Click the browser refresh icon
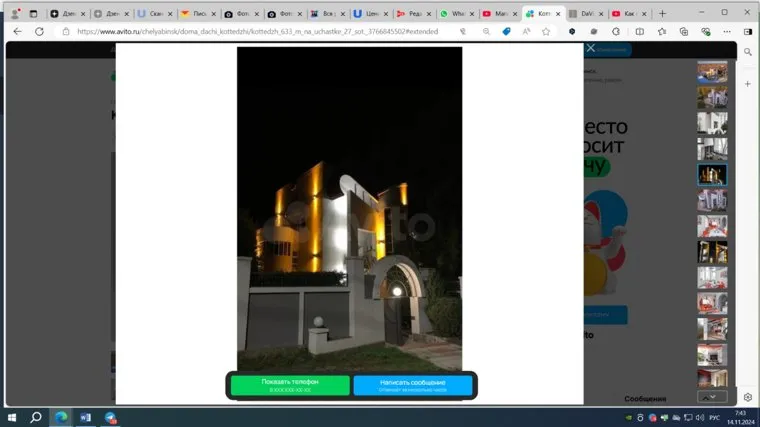 click(40, 31)
